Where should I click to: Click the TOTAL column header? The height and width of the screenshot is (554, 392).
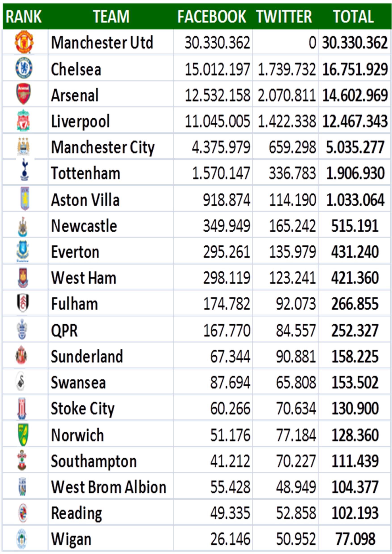point(354,17)
